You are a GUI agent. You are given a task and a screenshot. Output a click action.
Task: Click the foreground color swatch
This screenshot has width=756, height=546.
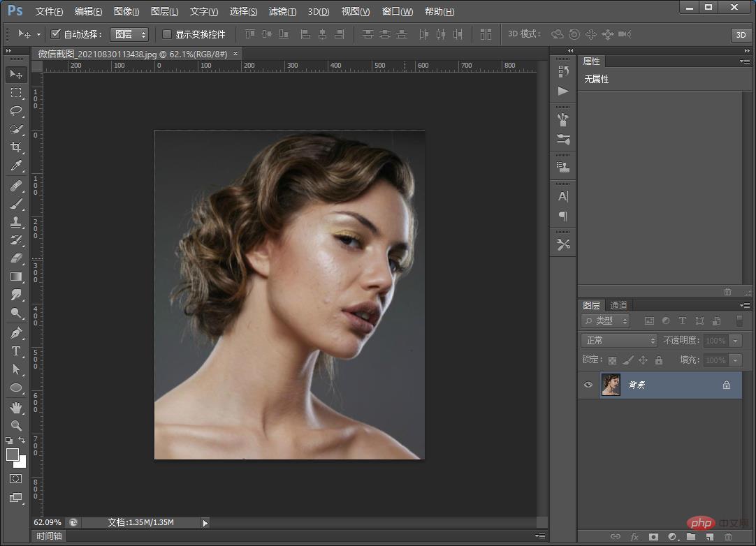pos(13,455)
